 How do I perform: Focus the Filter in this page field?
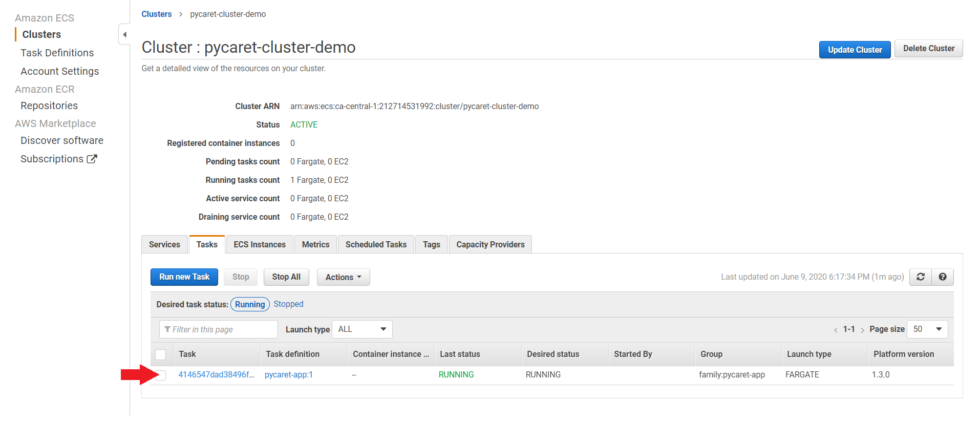pos(219,329)
